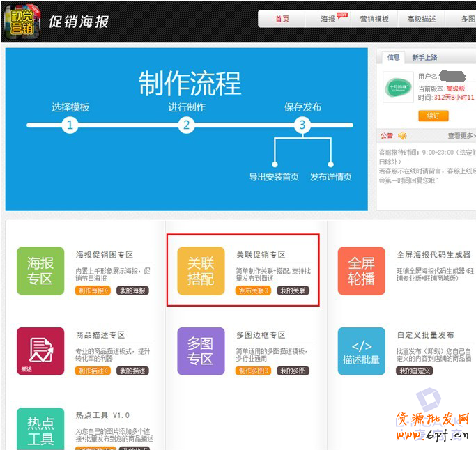476x450 pixels.
Task: Open the blue 描述批量 code icon
Action: coord(362,351)
